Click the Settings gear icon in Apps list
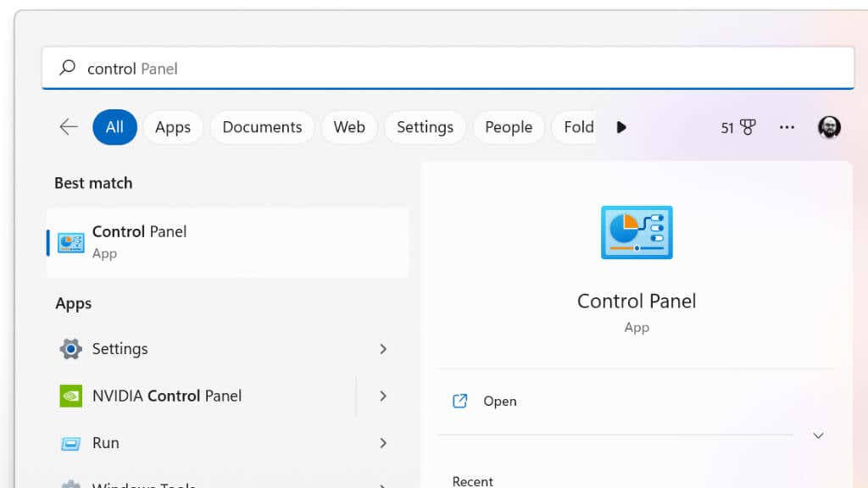Image resolution: width=868 pixels, height=488 pixels. coord(70,349)
